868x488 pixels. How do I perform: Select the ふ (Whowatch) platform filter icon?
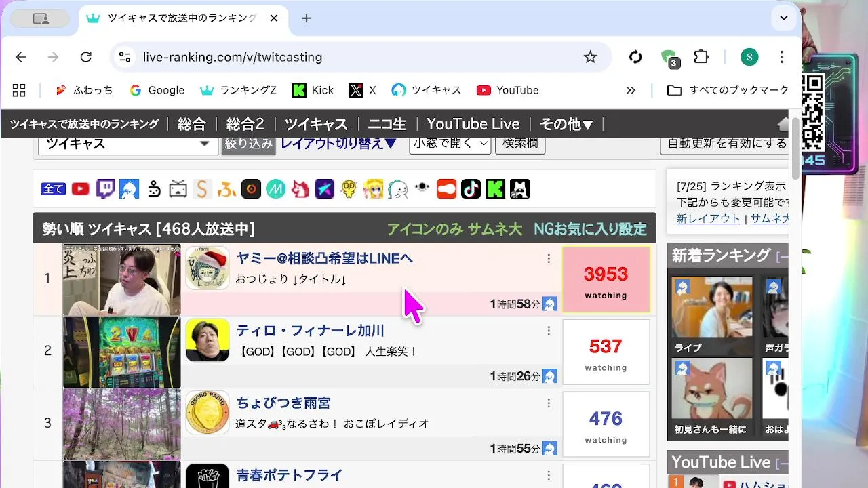226,189
